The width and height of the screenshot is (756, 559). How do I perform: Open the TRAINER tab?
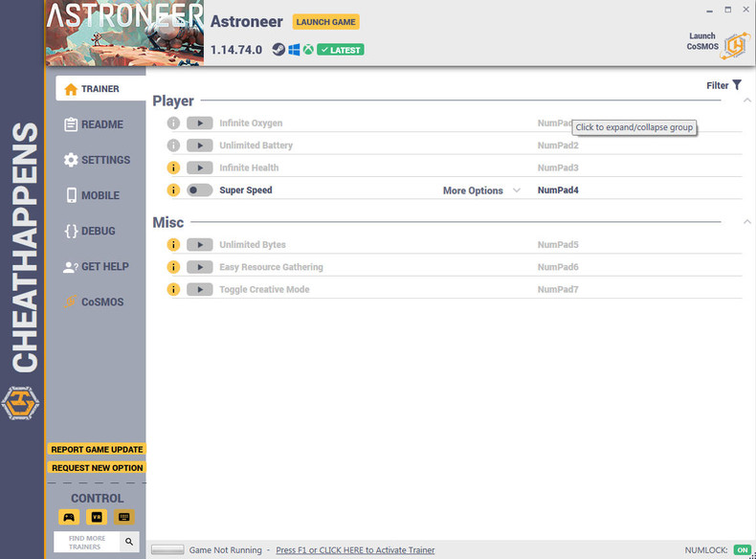(x=100, y=89)
